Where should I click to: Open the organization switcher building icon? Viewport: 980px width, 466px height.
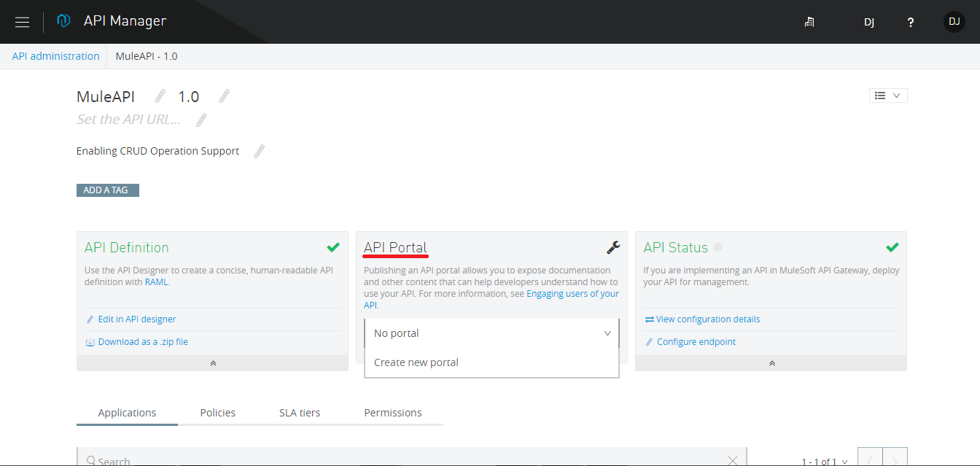click(x=809, y=22)
